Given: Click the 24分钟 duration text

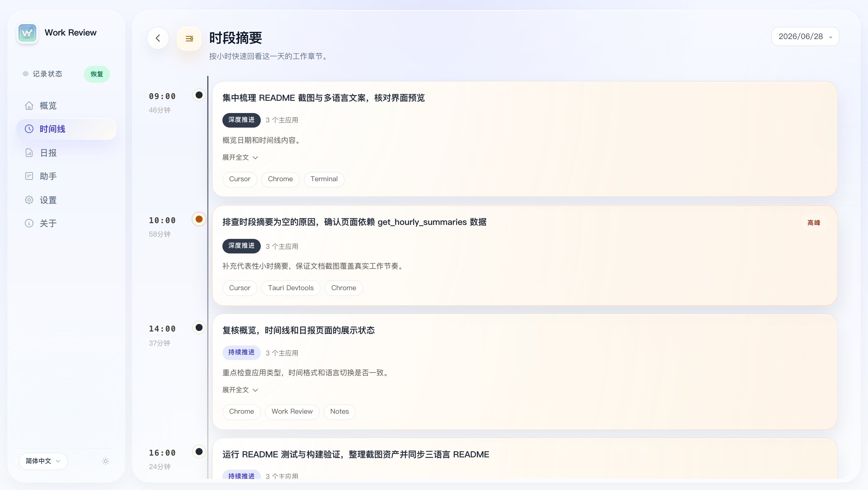Looking at the screenshot, I should [160, 467].
